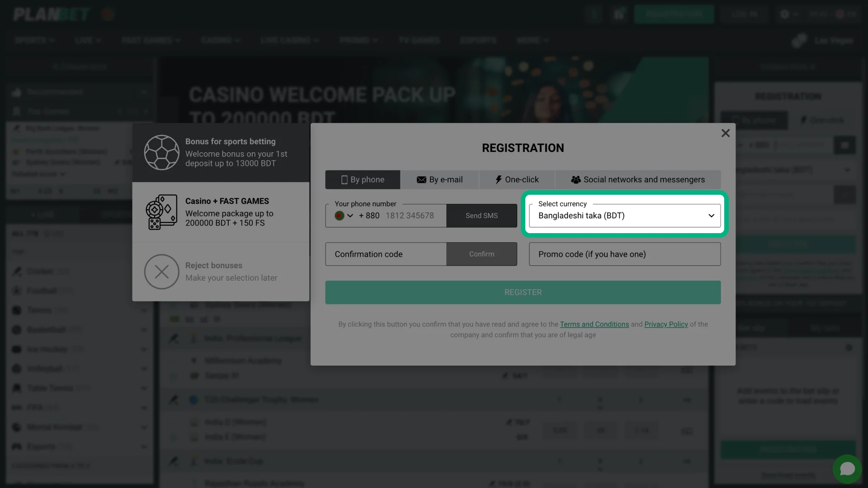Open the settings gear dropdown in the header
Image resolution: width=868 pixels, height=488 pixels.
coord(789,14)
